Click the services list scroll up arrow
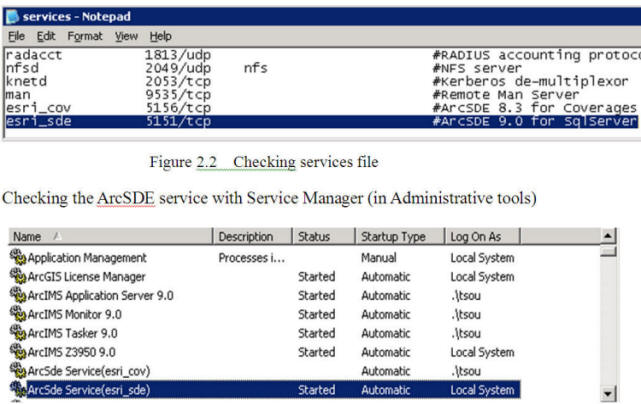Image resolution: width=641 pixels, height=404 pixels. point(608,236)
